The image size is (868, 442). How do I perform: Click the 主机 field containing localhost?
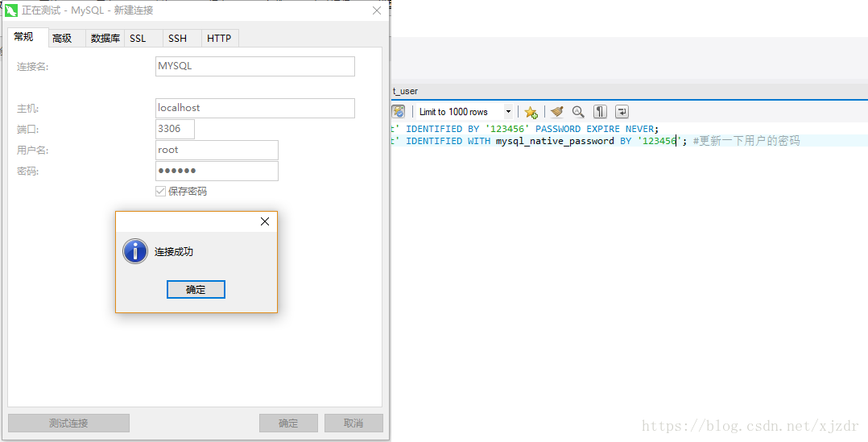click(x=255, y=109)
